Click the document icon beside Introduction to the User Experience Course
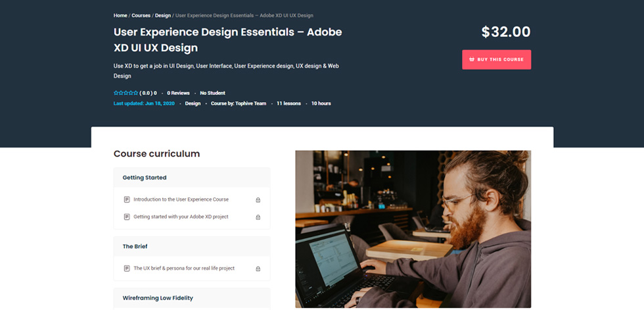 tap(127, 199)
